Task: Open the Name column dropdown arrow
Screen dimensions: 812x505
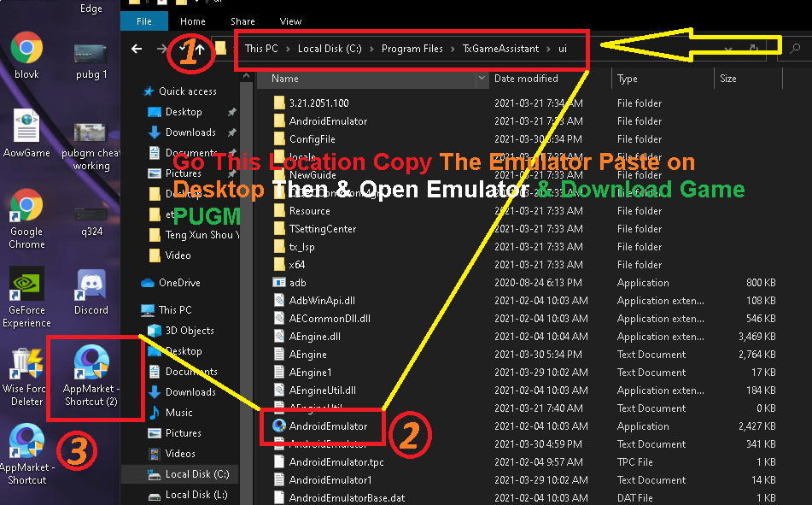Action: pos(482,79)
